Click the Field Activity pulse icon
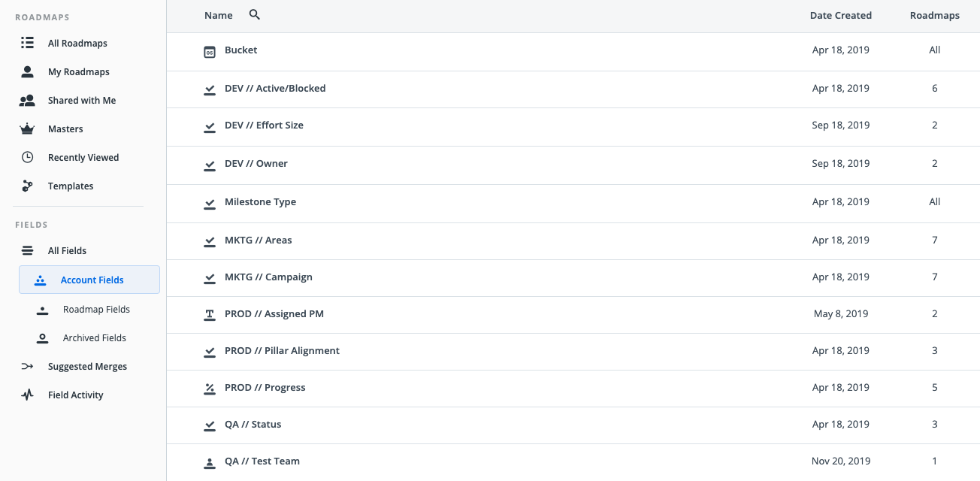Viewport: 980px width, 481px height. [27, 395]
